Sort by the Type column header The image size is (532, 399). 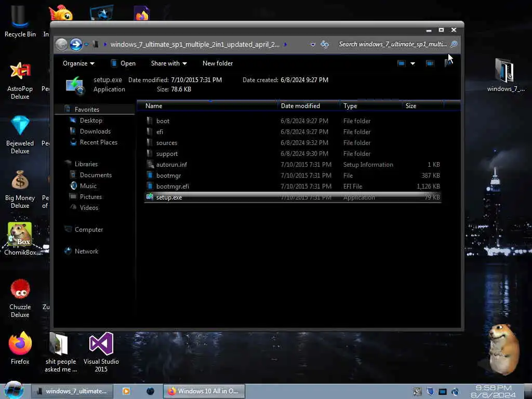click(371, 106)
